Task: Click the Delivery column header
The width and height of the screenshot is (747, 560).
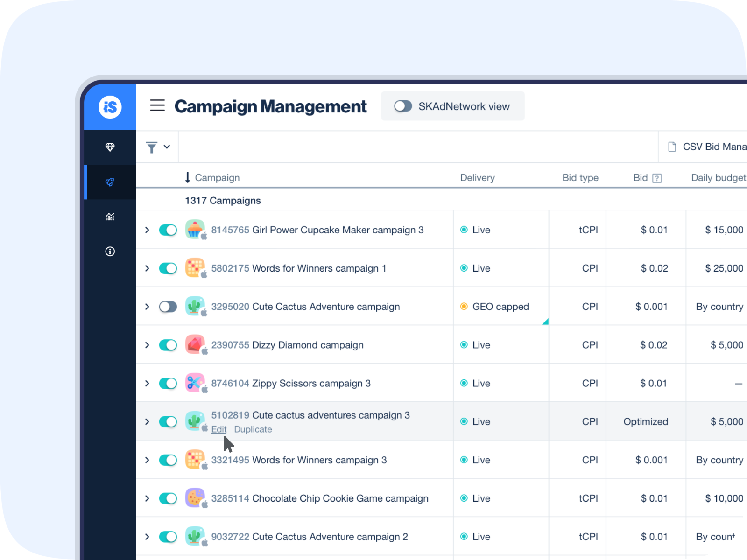Action: (x=477, y=178)
